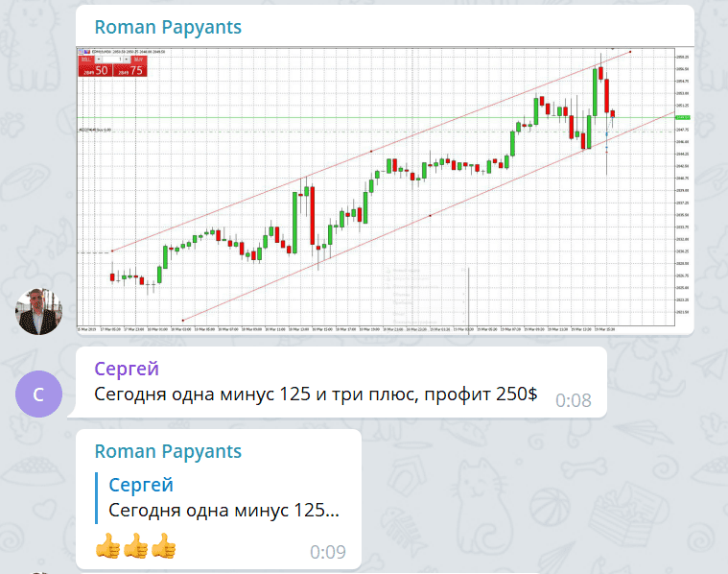Click the lot volume field showing 1
The image size is (728, 574).
111,59
